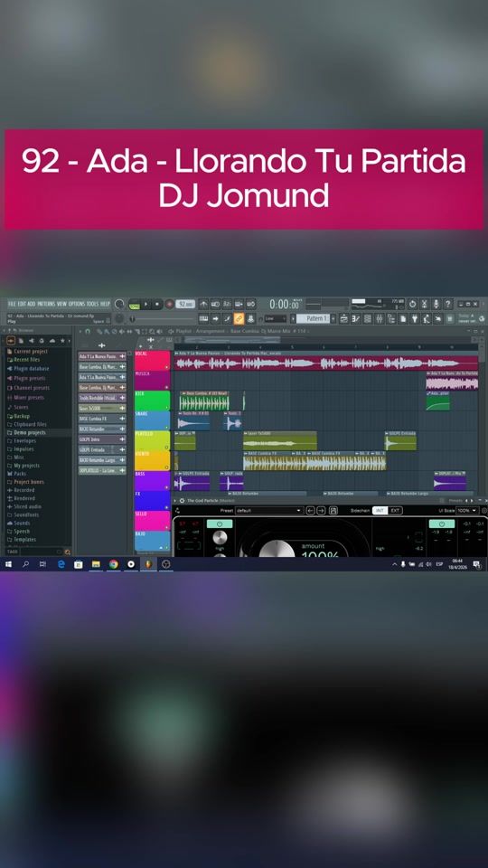Click the FL Studio taskbar icon
488x868 pixels.
(x=147, y=564)
